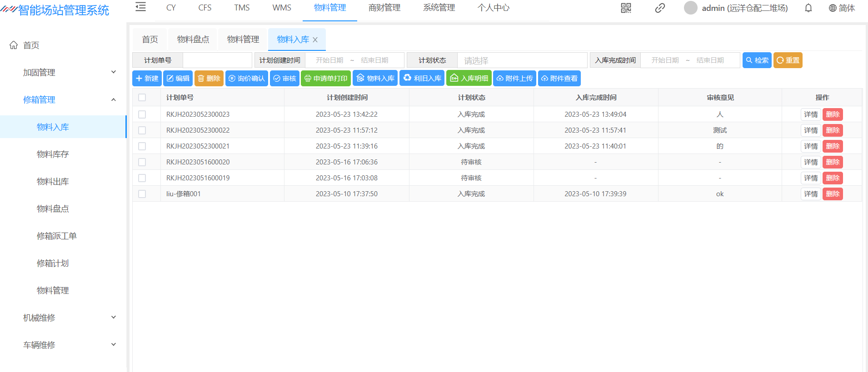Switch to the WMS top menu
Screen dimensions: 868x372
point(282,8)
